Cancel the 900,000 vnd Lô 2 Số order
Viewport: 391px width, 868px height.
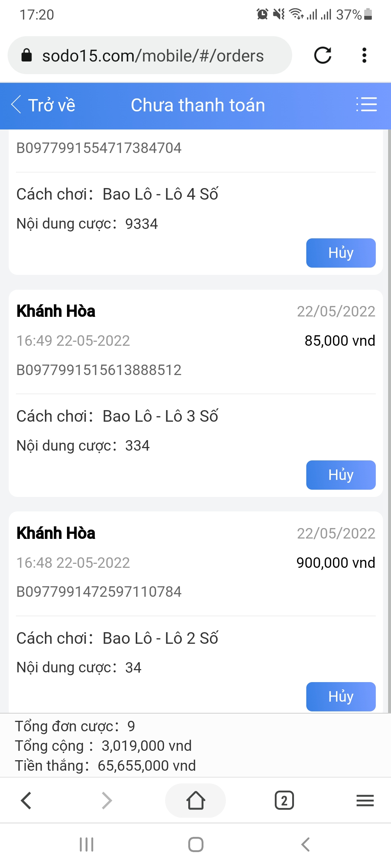click(x=341, y=697)
